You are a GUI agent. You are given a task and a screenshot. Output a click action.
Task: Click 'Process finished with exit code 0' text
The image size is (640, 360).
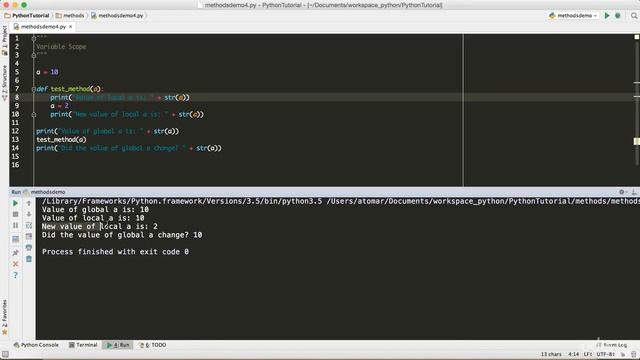point(115,252)
